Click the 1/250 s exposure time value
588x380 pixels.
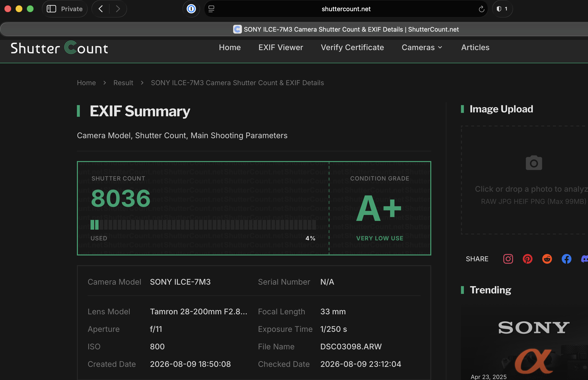[333, 329]
